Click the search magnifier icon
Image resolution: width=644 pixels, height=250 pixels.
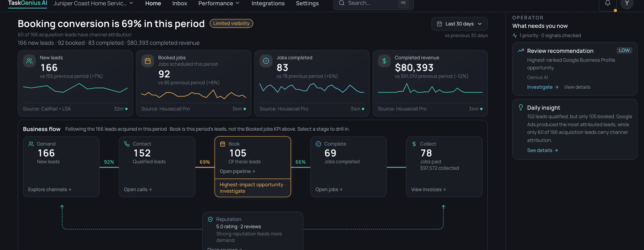(342, 3)
